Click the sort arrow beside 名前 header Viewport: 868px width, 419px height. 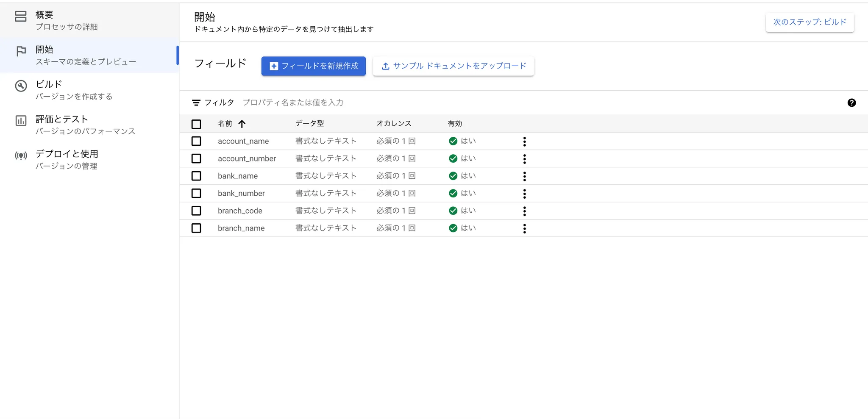pos(242,124)
